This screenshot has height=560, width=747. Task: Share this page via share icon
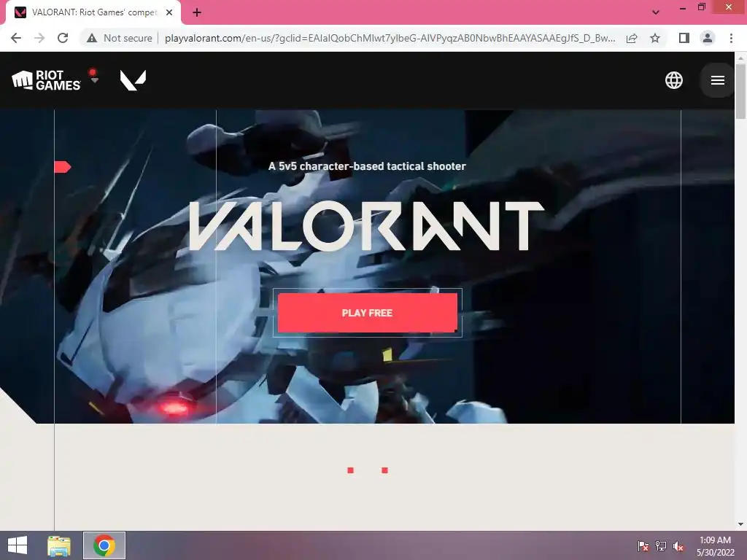[632, 38]
